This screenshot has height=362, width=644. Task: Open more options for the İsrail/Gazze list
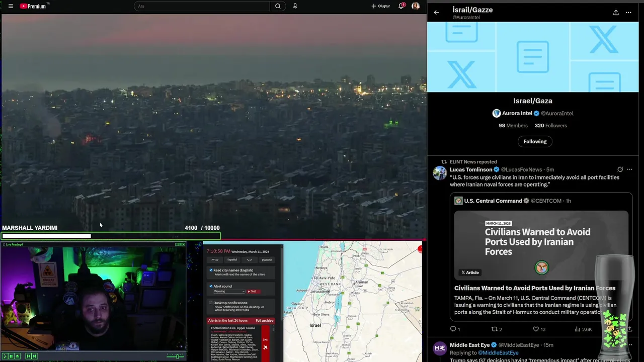click(628, 13)
